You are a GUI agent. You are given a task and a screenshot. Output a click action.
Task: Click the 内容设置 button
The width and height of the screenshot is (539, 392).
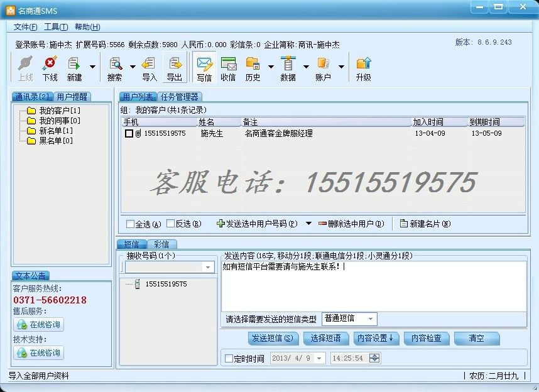(376, 339)
